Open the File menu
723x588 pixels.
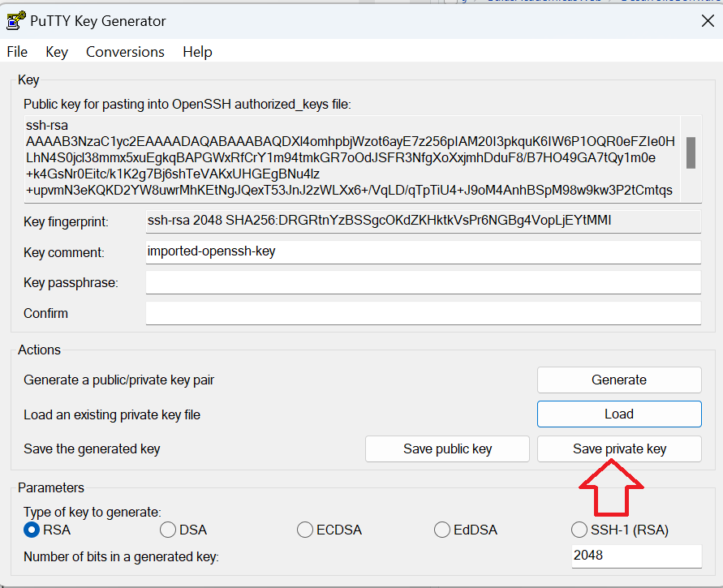pos(17,52)
